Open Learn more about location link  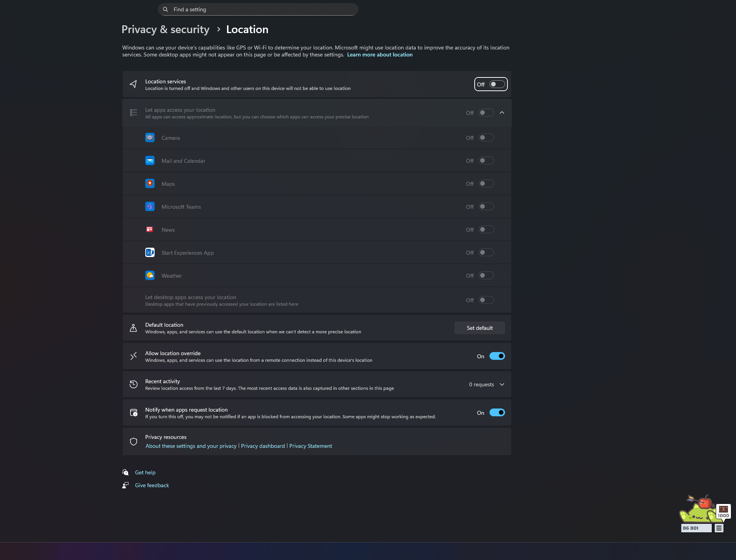tap(380, 55)
